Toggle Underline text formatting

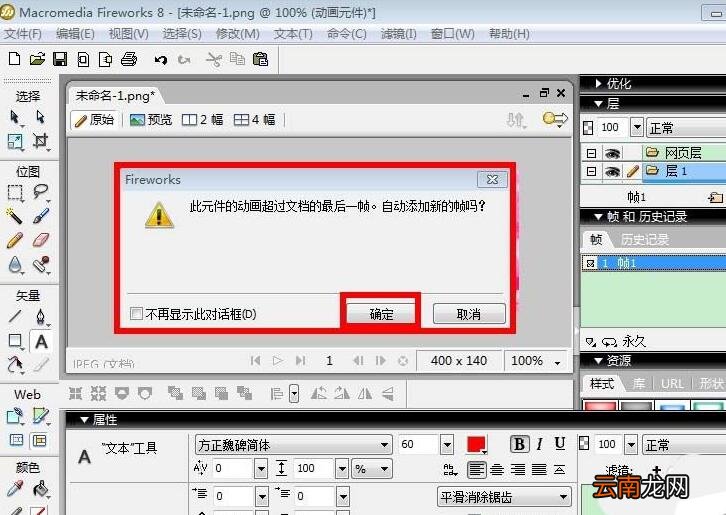point(560,444)
